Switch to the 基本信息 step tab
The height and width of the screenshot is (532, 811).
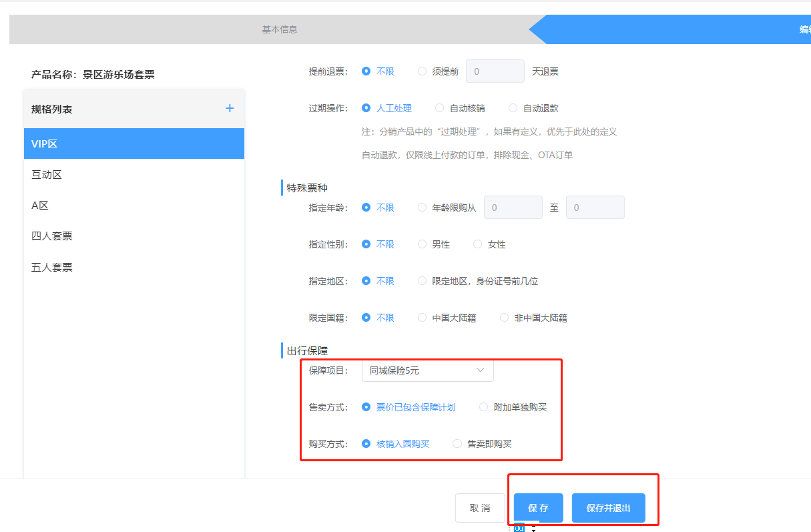pyautogui.click(x=279, y=29)
